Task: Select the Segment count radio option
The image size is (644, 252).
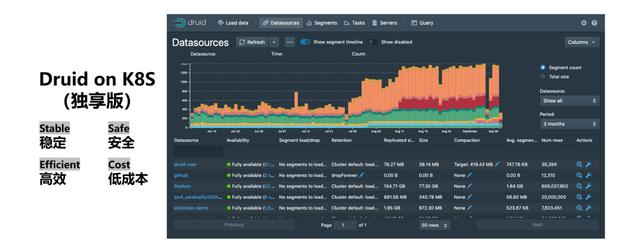Action: (543, 68)
